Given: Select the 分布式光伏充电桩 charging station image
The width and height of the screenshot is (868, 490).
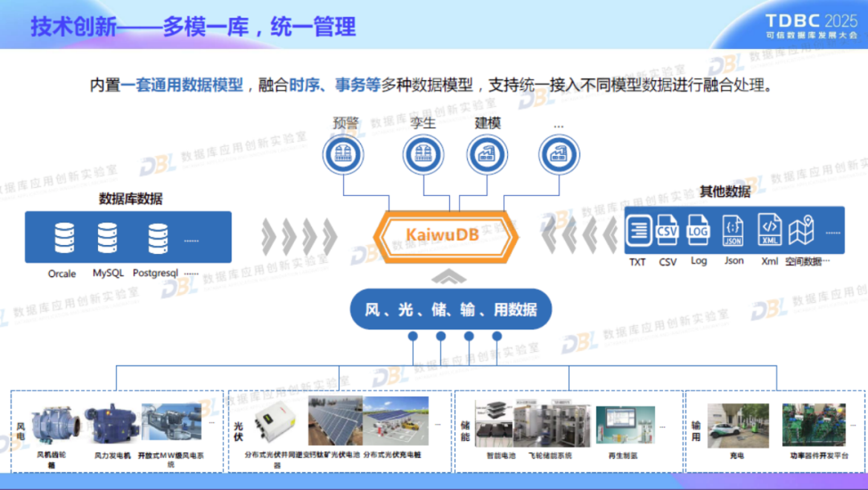Looking at the screenshot, I should pyautogui.click(x=395, y=421).
